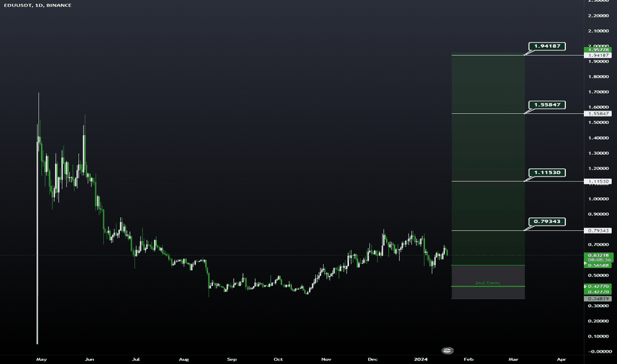This screenshot has height=364, width=617.
Task: Click the 1.80000 price scale value
Action: [598, 77]
